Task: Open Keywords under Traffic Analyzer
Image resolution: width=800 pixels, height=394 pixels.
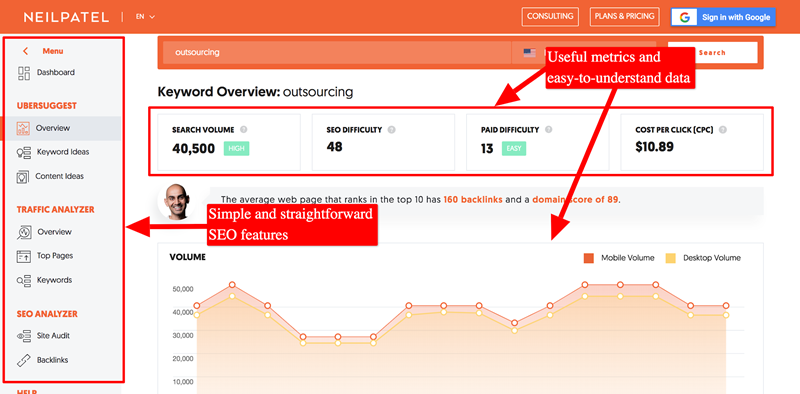Action: pyautogui.click(x=54, y=280)
